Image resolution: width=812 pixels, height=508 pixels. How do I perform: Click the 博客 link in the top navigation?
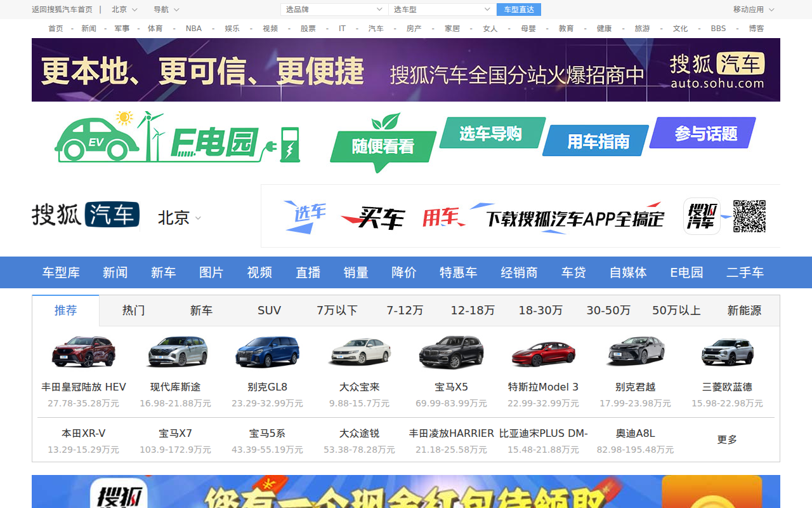[756, 29]
